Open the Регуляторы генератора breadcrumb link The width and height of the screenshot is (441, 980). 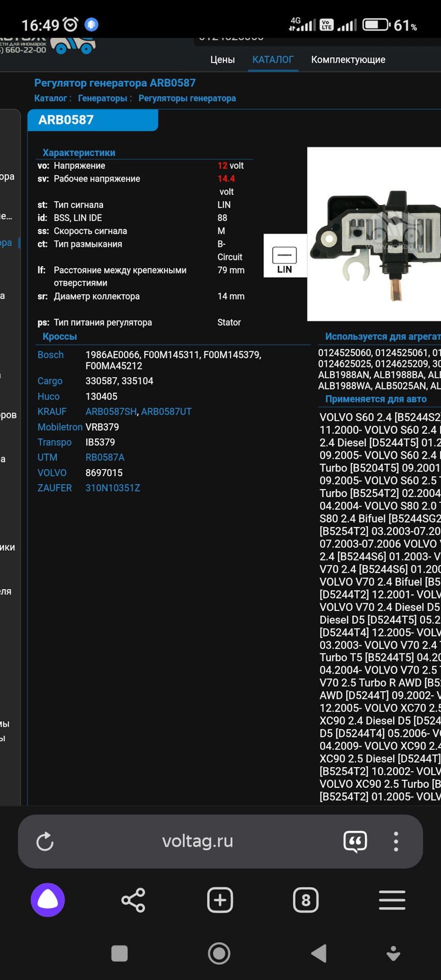click(x=187, y=98)
